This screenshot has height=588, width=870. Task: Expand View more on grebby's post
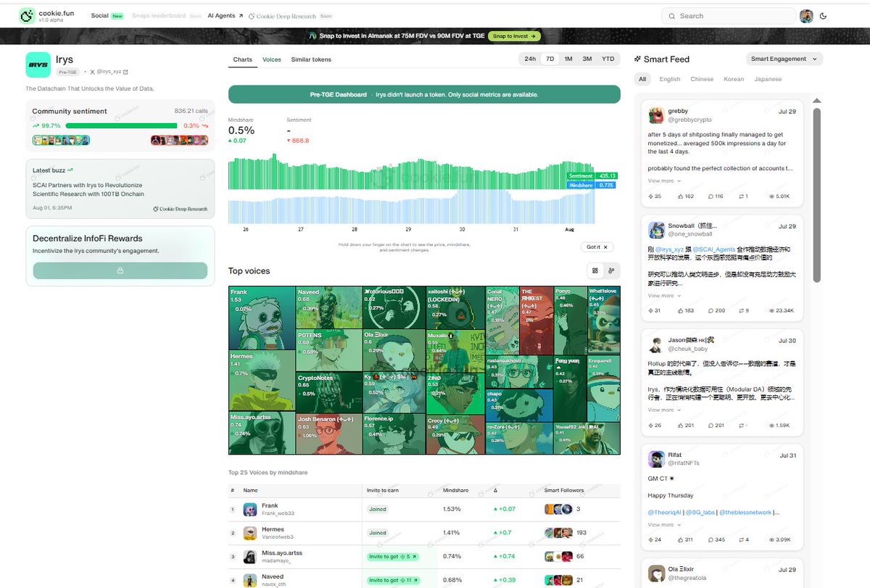(x=663, y=181)
